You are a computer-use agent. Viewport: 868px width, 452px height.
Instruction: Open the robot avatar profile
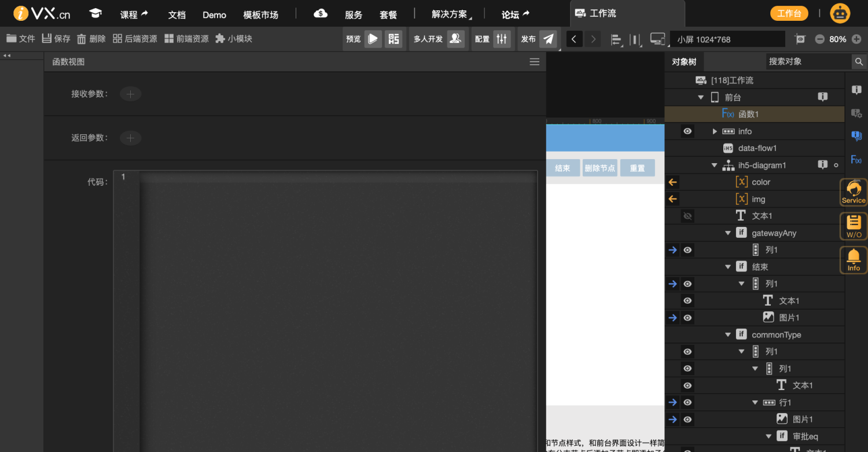840,13
